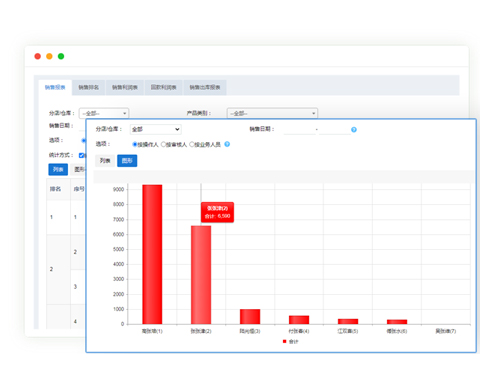
Task: Click the 图形 button in the back window
Action: coord(79,169)
